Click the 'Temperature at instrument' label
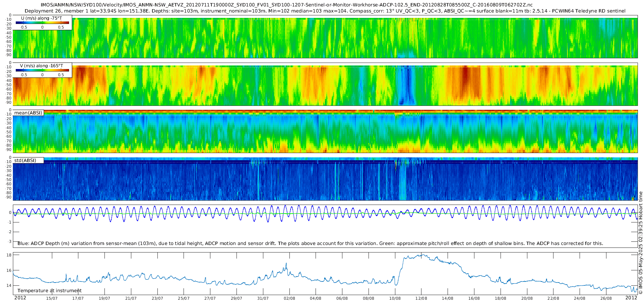Screen dimensions: 644x304 (x=49, y=291)
